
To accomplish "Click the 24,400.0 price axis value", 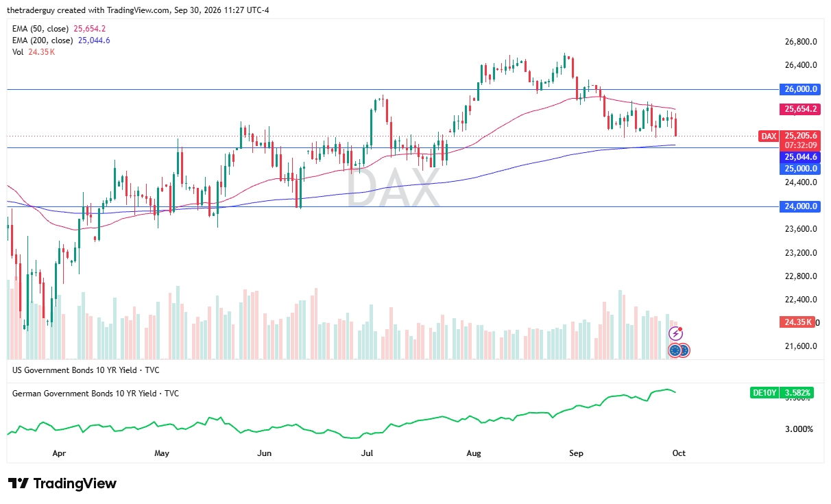I will click(x=801, y=182).
